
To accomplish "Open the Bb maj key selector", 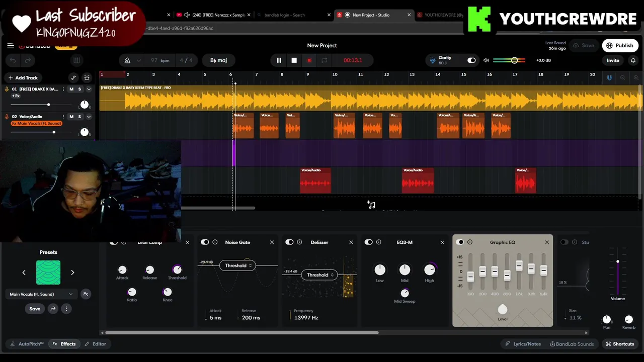I will (x=218, y=60).
